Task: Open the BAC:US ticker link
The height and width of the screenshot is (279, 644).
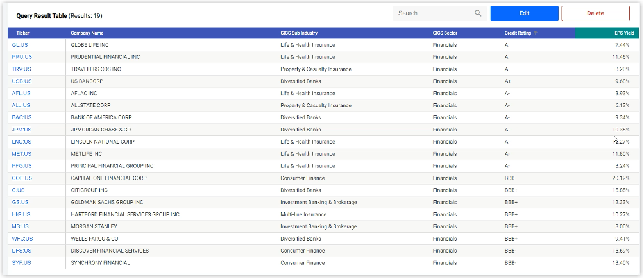Action: pos(22,117)
